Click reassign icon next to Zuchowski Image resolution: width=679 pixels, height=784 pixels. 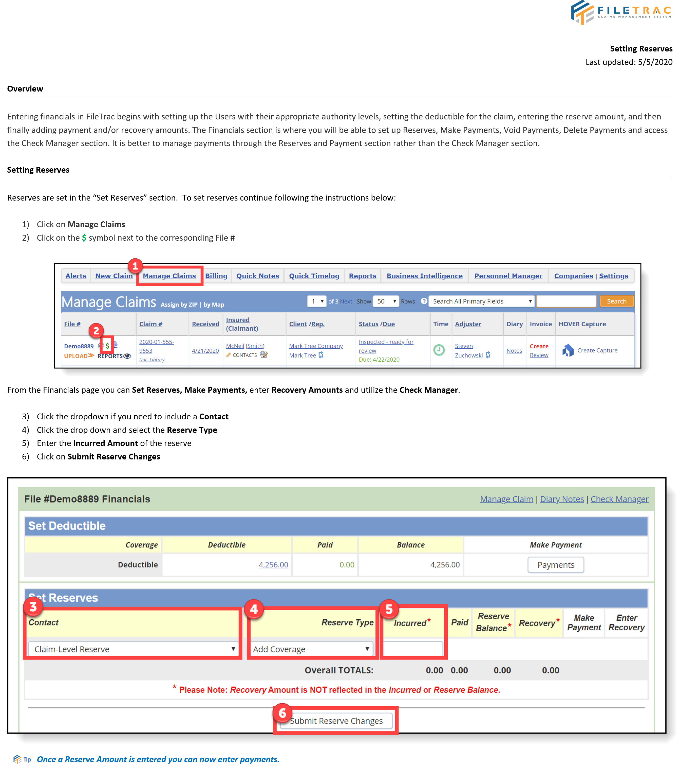point(488,355)
